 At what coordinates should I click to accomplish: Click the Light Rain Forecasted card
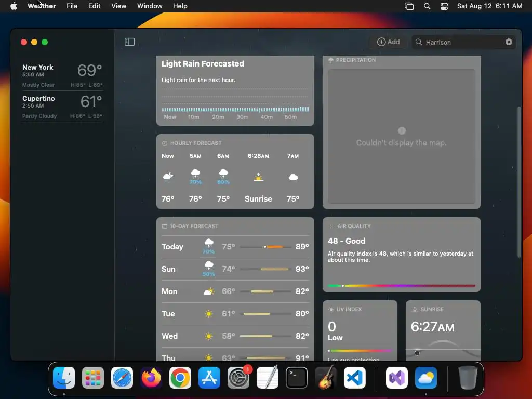click(235, 90)
